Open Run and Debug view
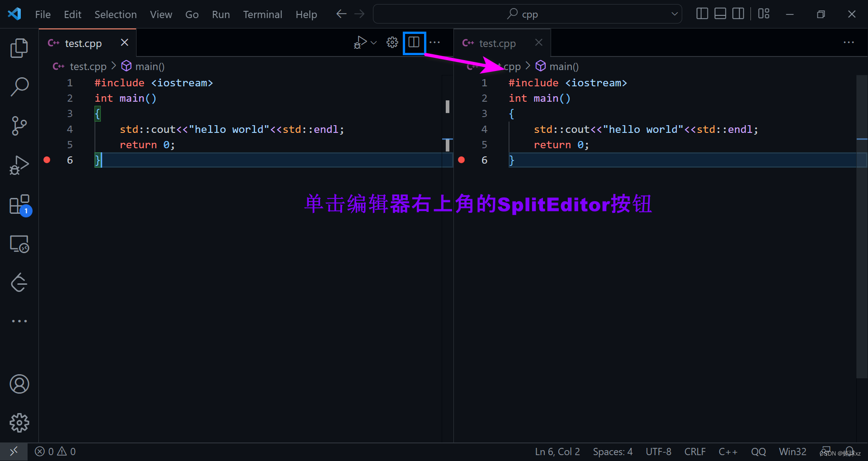 pyautogui.click(x=19, y=165)
